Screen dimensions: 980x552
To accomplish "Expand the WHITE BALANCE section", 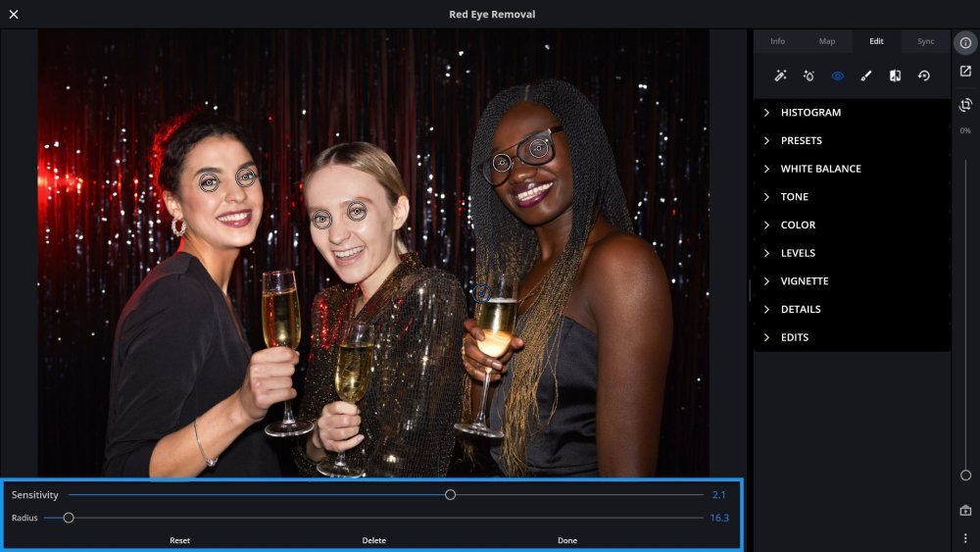I will 820,169.
